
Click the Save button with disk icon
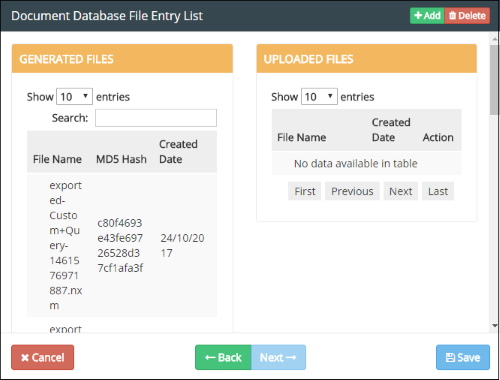click(x=463, y=357)
